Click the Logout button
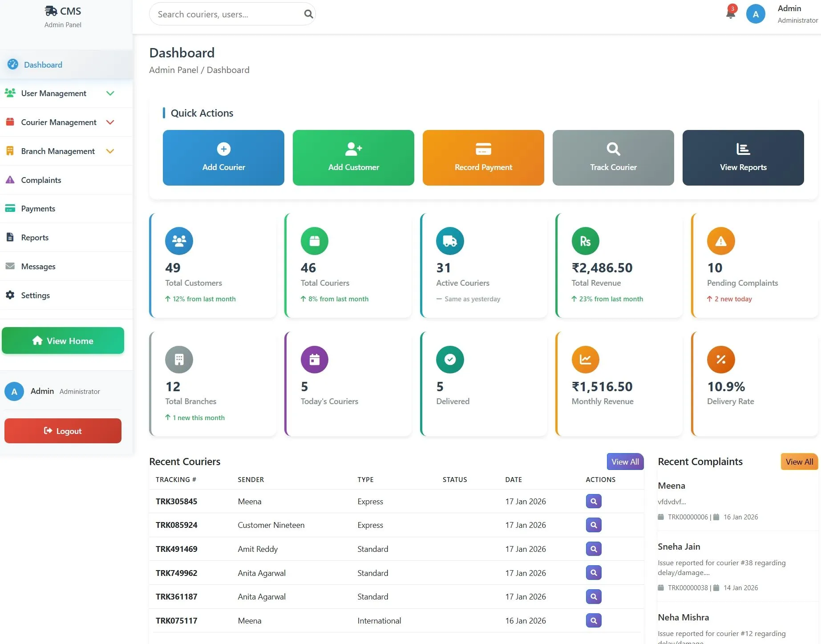This screenshot has width=821, height=644. point(63,430)
